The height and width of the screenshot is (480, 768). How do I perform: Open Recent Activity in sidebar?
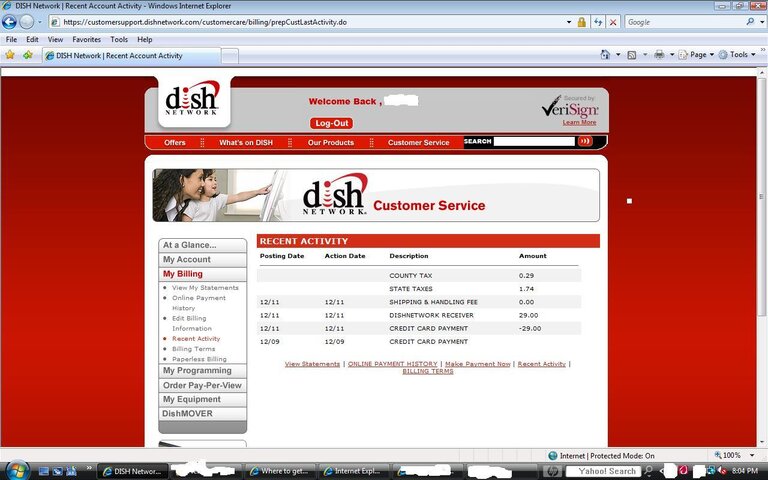pos(196,338)
